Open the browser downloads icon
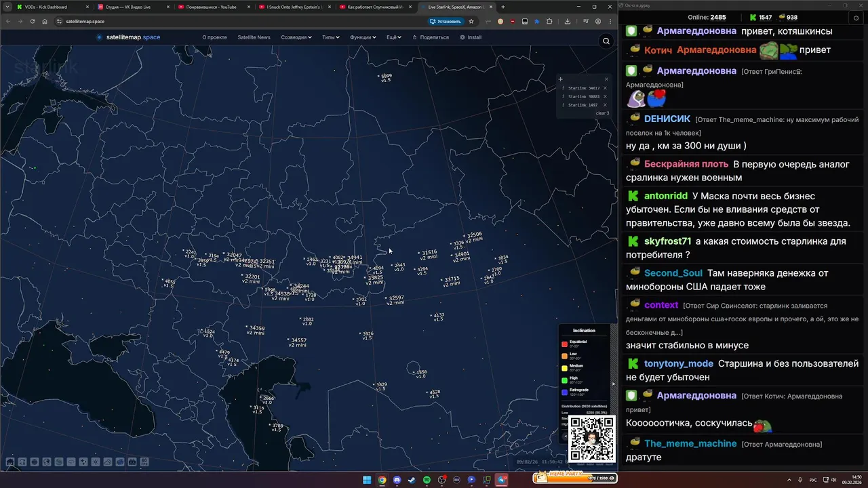This screenshot has width=868, height=488. (567, 21)
